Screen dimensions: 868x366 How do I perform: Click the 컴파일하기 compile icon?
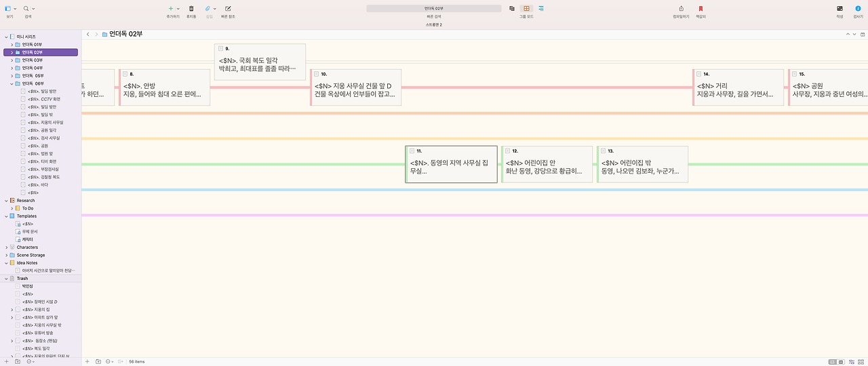(681, 8)
